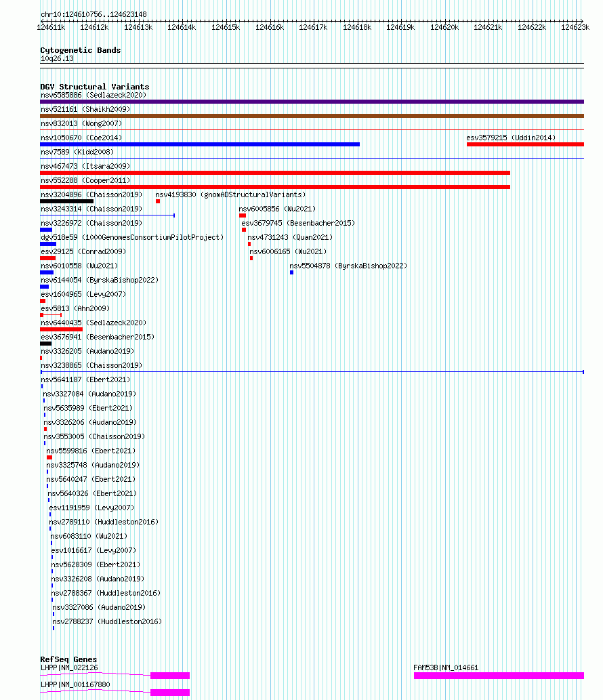This screenshot has width=603, height=700.
Task: Click nsv467473 (Itsara2009) label
Action: click(85, 167)
